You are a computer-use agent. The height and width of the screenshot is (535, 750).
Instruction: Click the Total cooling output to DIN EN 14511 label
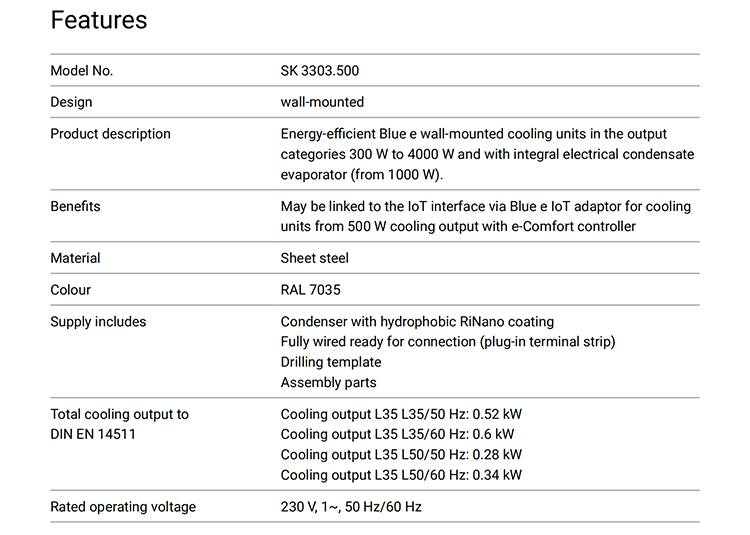(x=120, y=424)
